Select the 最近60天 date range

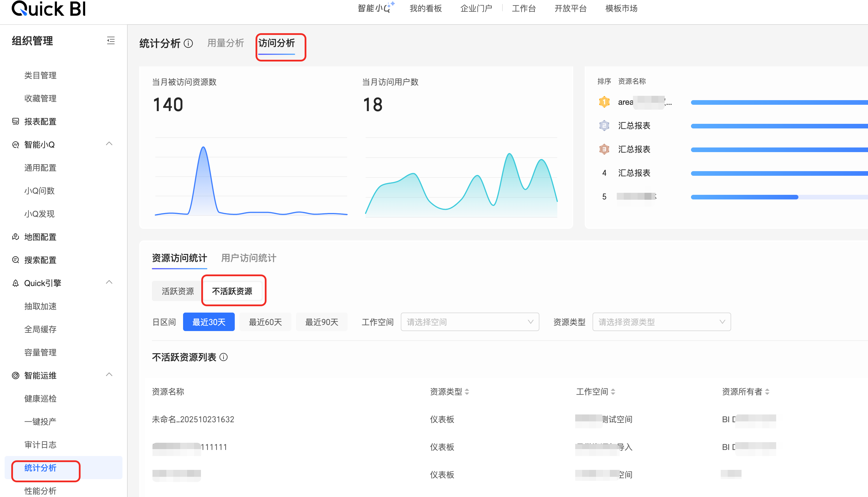tap(265, 322)
